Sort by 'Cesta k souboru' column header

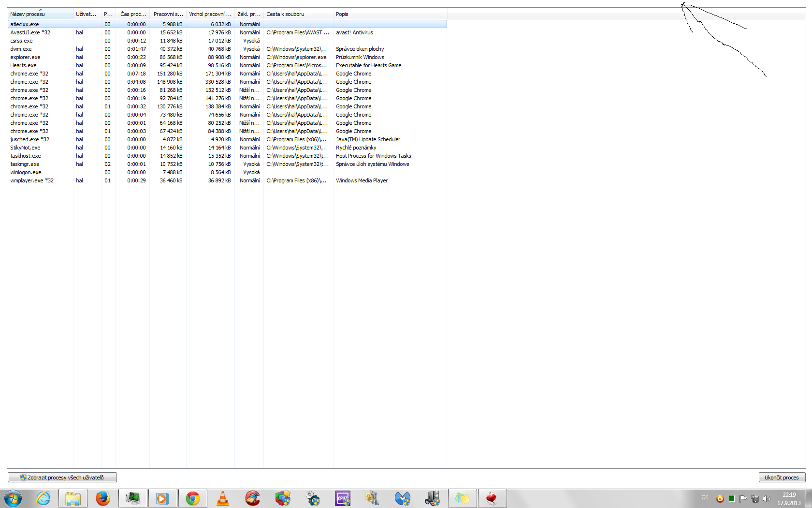[x=298, y=14]
